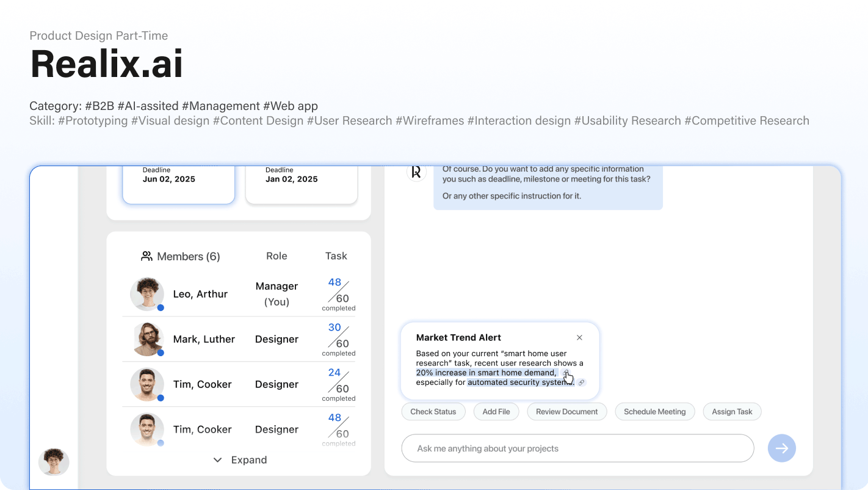Open Mark, Luther's profile photo

[x=147, y=339]
